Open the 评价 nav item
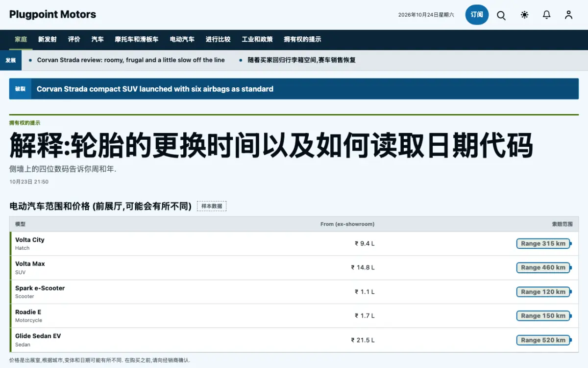The height and width of the screenshot is (368, 588). pyautogui.click(x=74, y=39)
